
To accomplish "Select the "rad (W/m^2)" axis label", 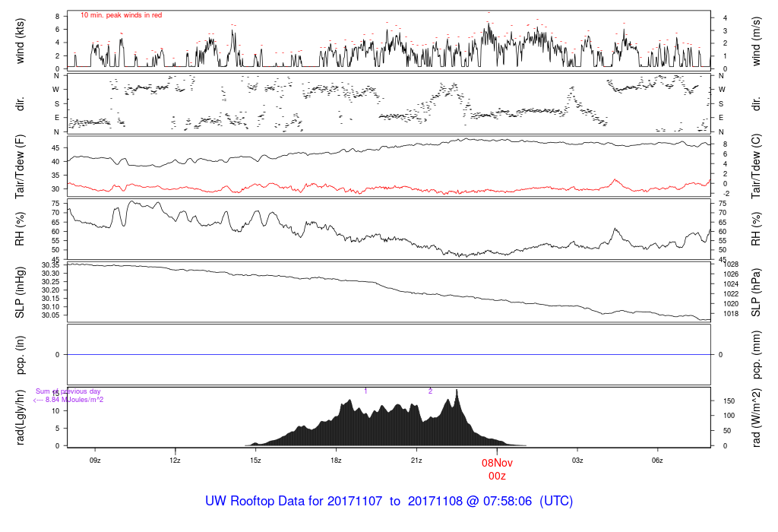I will point(756,417).
